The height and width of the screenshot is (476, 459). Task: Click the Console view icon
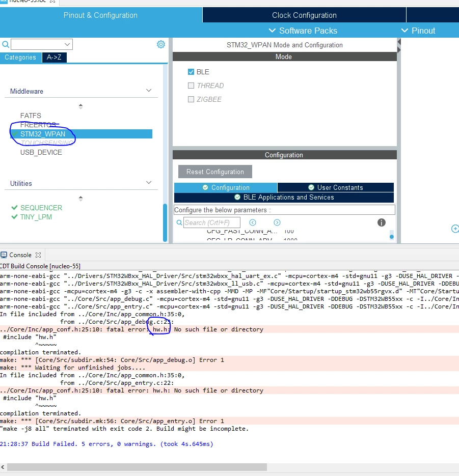[4, 255]
